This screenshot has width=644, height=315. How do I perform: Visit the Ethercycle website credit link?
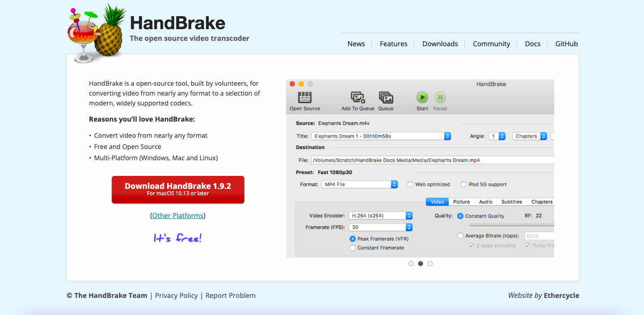[561, 295]
